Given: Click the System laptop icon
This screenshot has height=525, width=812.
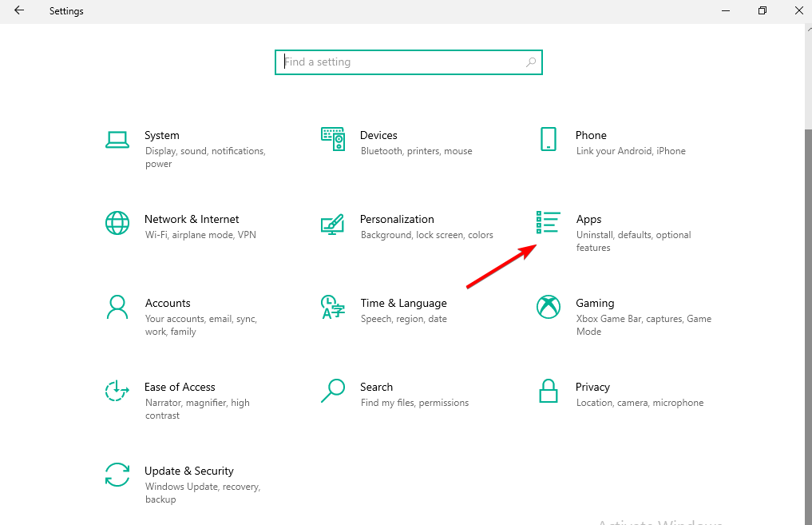Looking at the screenshot, I should [x=117, y=140].
